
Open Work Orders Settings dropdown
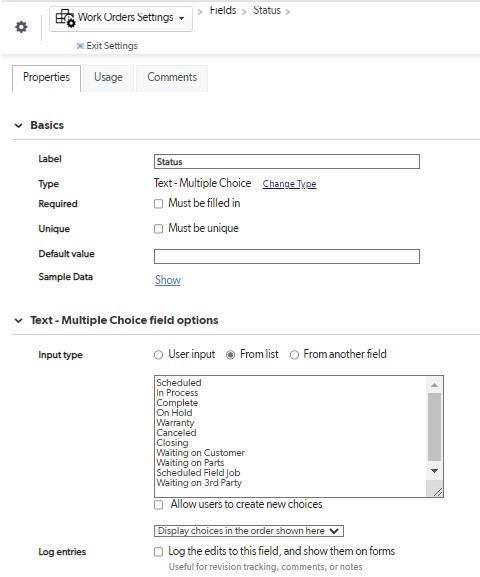pyautogui.click(x=121, y=18)
